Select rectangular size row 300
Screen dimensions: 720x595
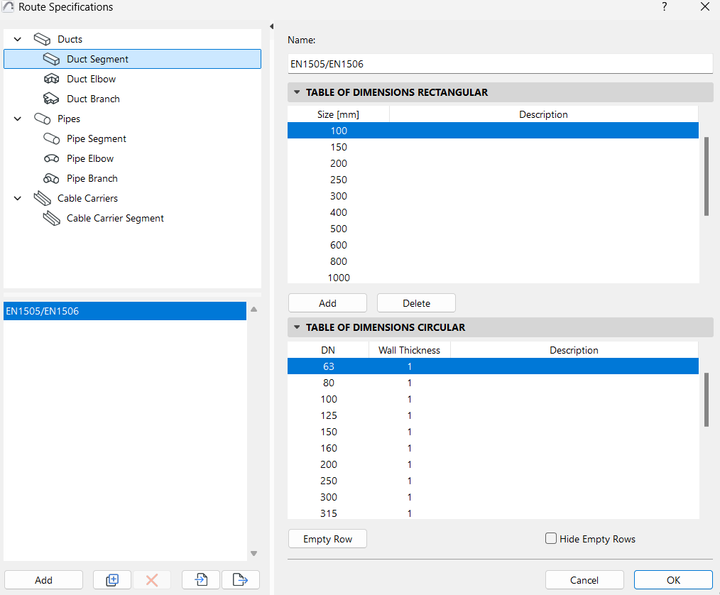coord(493,196)
